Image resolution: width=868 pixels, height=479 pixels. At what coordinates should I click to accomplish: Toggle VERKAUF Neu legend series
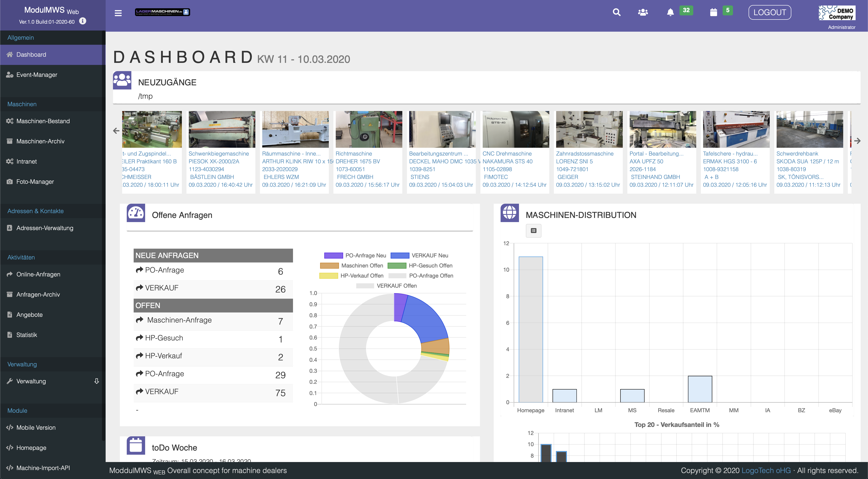click(x=430, y=256)
